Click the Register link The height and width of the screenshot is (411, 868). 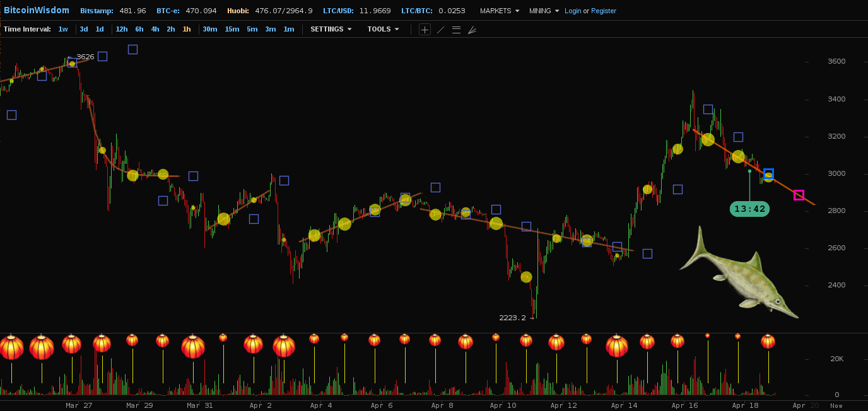pyautogui.click(x=604, y=11)
